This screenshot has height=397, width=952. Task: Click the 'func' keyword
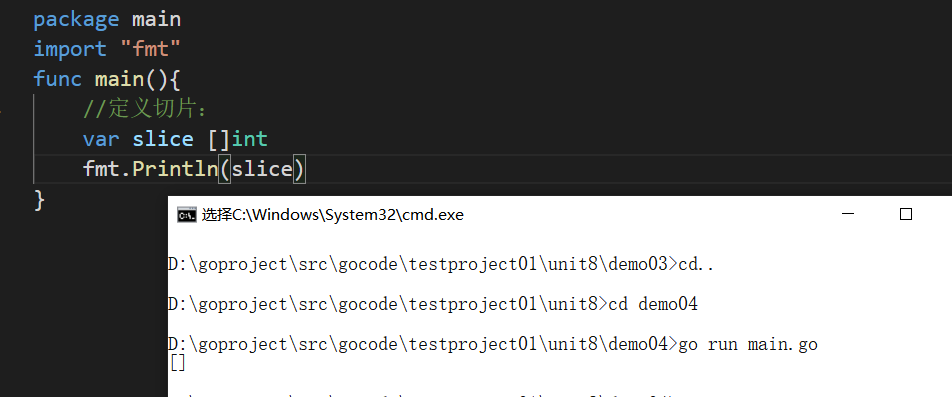coord(57,79)
